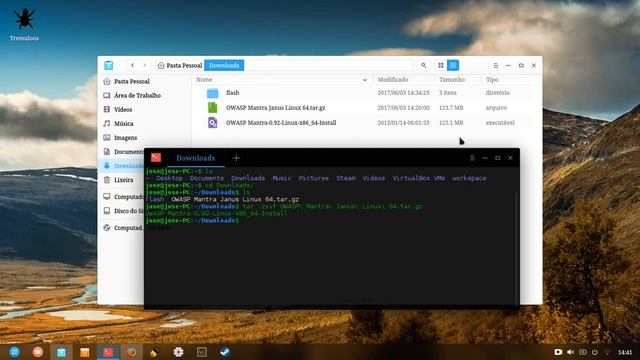This screenshot has width=640, height=360.
Task: Open the yellow tag dock icon
Action: click(155, 352)
